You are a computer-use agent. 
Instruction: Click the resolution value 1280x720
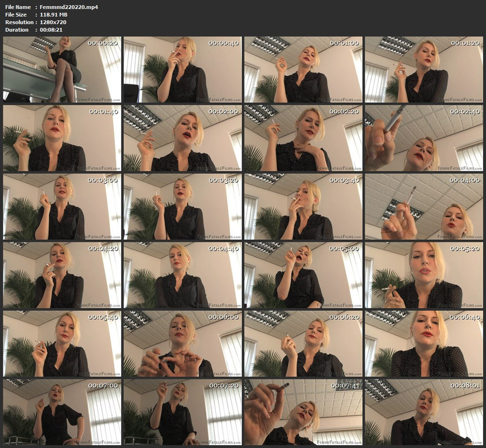(53, 22)
